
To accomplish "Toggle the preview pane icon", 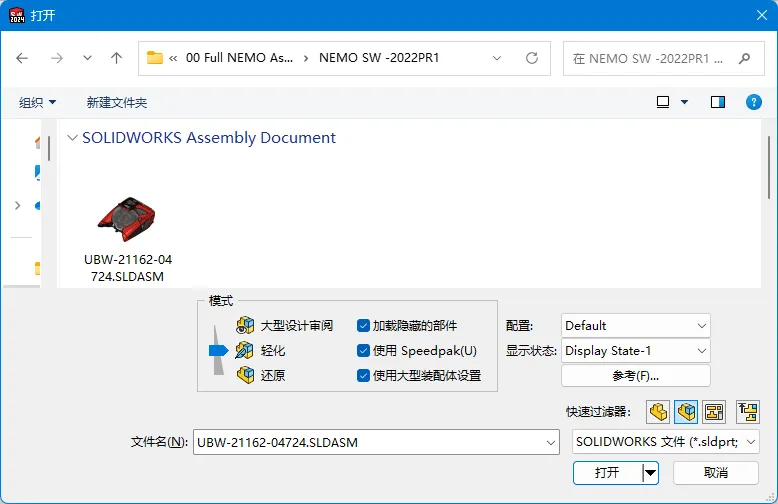I will pyautogui.click(x=718, y=102).
